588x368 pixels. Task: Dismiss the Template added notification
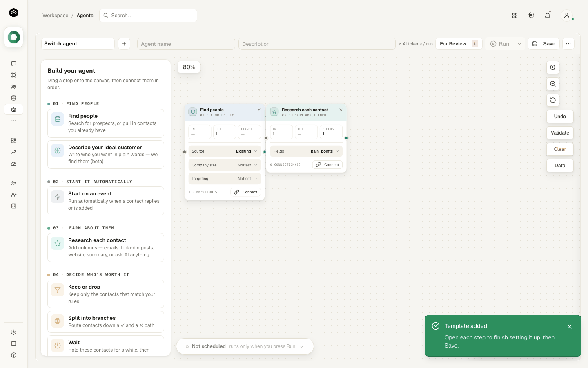pos(570,327)
